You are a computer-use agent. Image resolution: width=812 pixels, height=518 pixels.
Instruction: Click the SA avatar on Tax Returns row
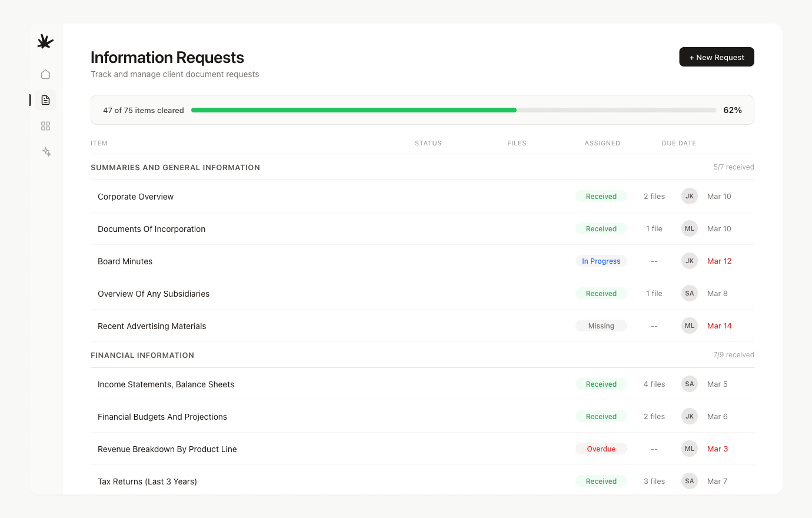point(689,481)
